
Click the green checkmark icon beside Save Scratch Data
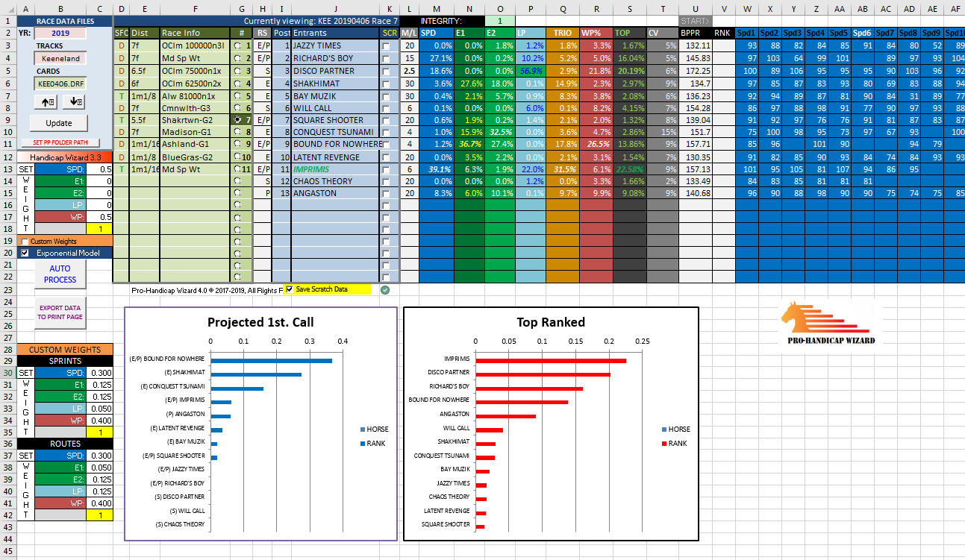point(385,289)
